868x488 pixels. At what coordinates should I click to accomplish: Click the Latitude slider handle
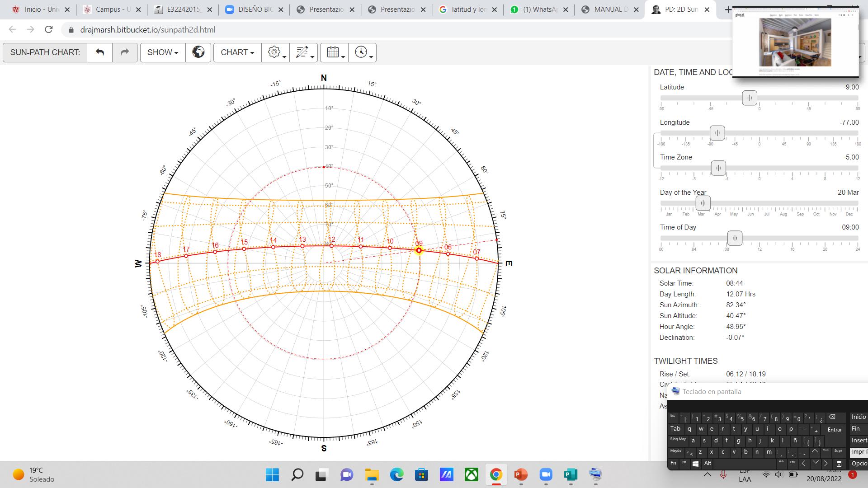tap(750, 98)
